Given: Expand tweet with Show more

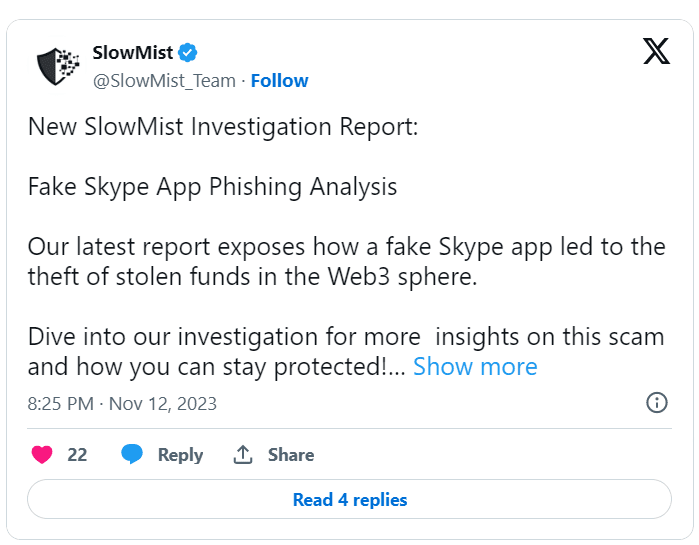Looking at the screenshot, I should tap(475, 367).
